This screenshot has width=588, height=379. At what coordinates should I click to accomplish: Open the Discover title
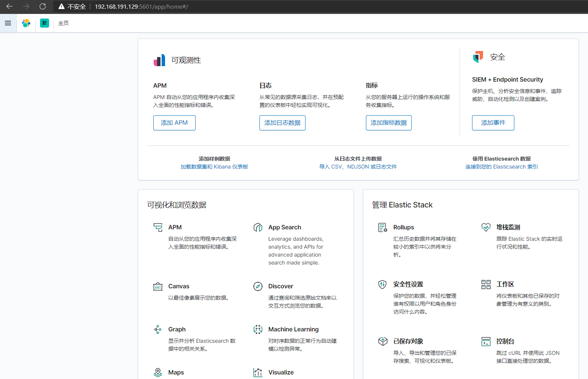point(281,286)
